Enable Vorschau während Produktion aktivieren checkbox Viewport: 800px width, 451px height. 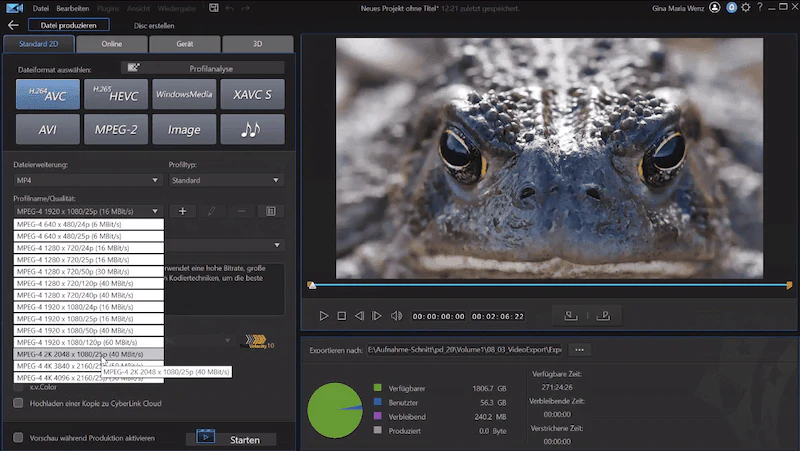coord(18,438)
